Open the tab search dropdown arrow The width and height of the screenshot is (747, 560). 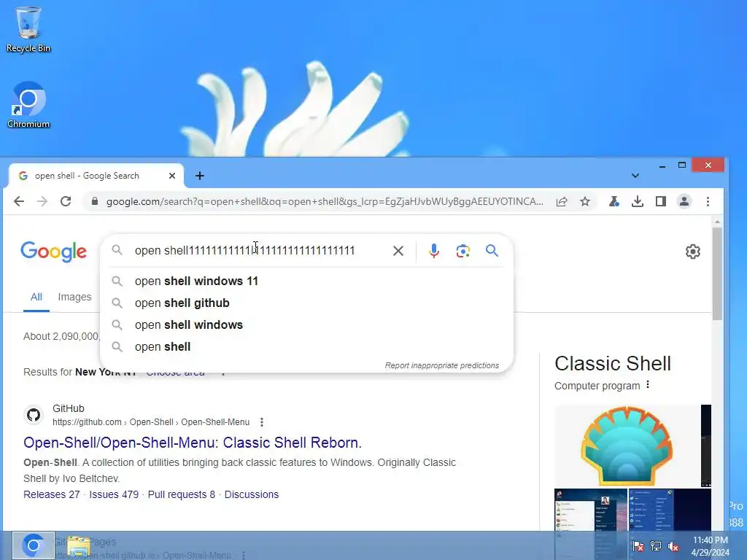(635, 176)
